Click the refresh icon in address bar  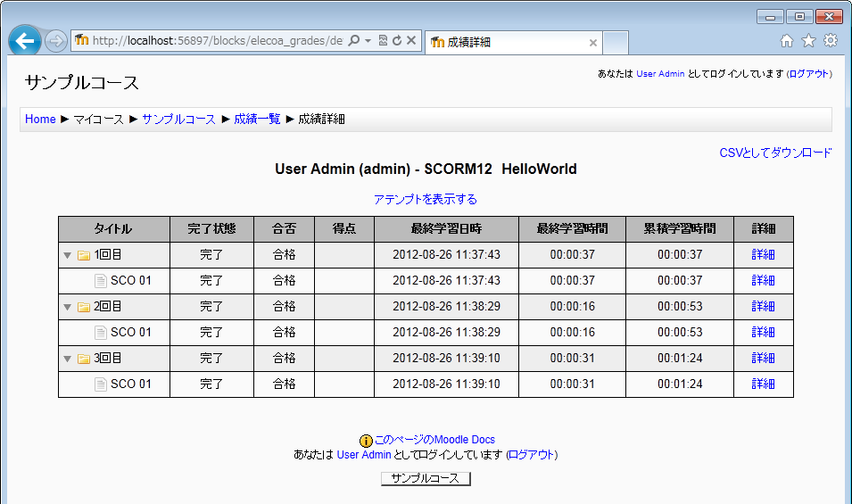[397, 41]
